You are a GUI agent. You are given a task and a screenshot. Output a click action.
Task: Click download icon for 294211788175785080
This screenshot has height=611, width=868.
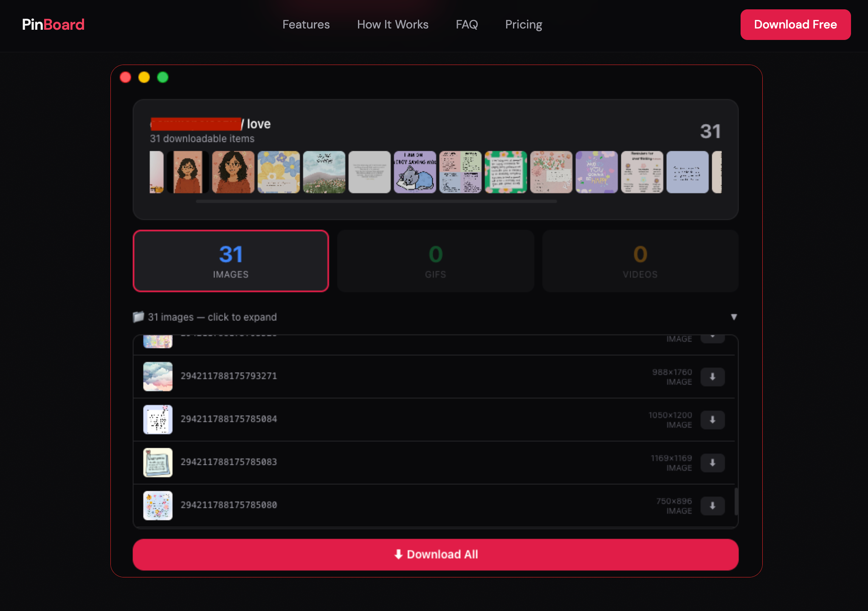pyautogui.click(x=712, y=506)
